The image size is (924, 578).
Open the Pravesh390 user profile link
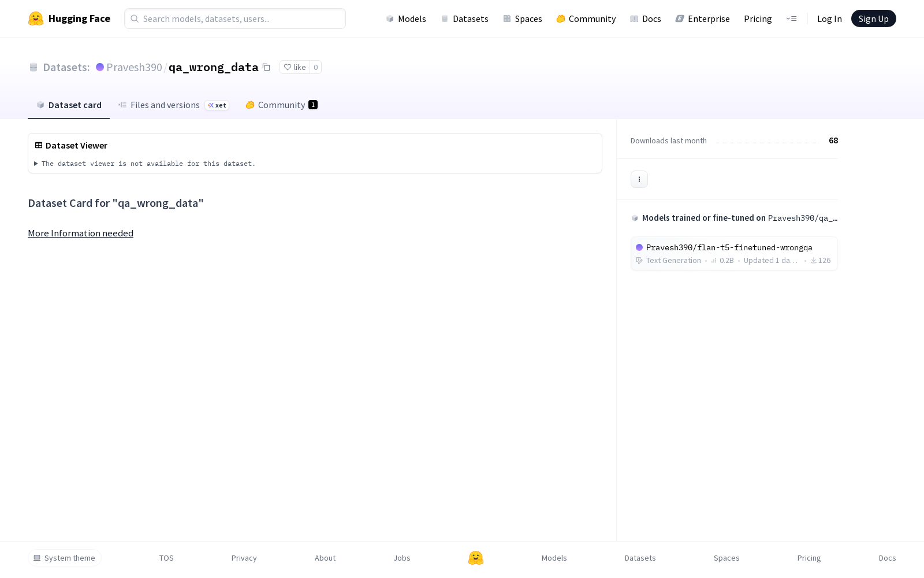[134, 67]
